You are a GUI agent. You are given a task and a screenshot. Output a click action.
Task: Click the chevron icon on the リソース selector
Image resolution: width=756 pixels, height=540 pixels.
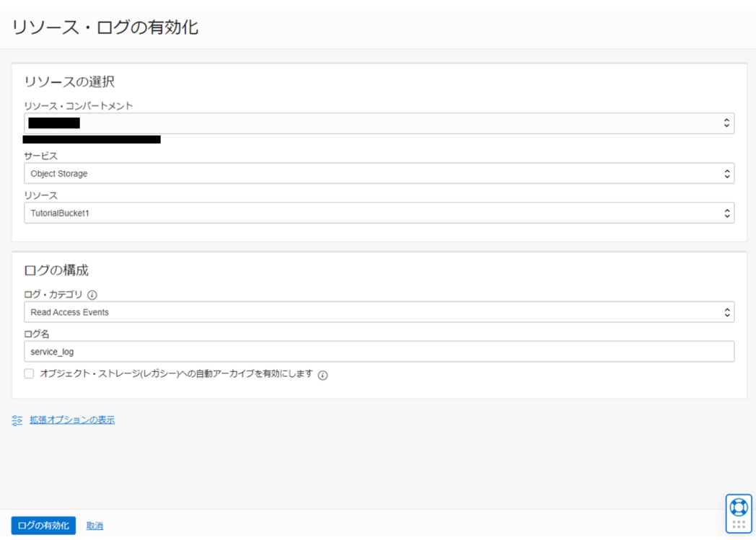pyautogui.click(x=727, y=213)
